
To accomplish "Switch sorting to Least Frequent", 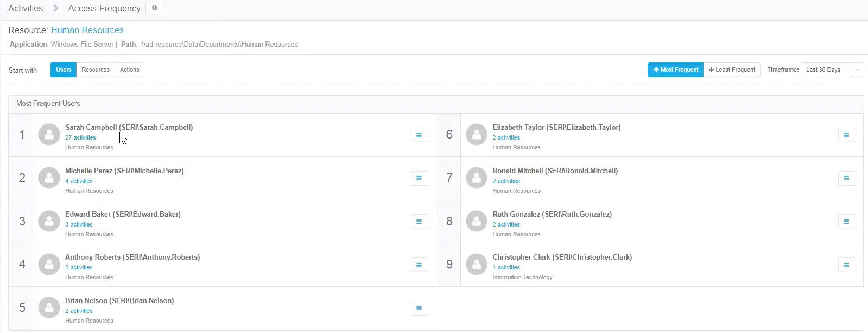I will 732,70.
